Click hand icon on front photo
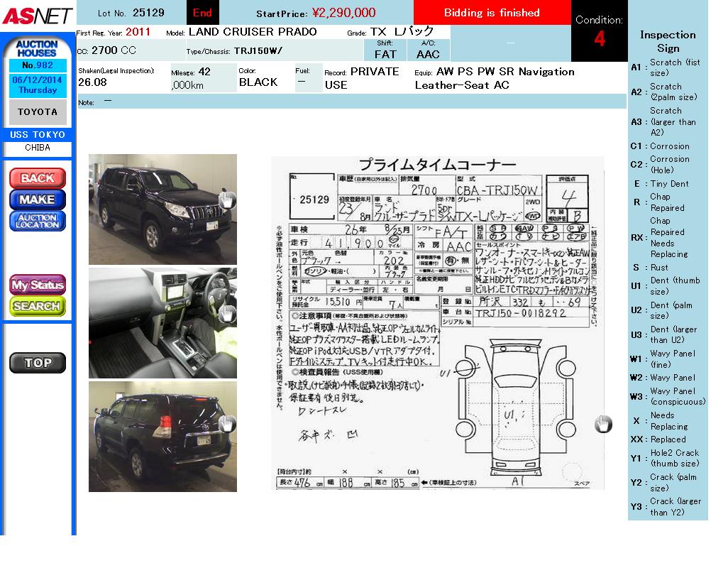728x568 pixels. [227, 200]
